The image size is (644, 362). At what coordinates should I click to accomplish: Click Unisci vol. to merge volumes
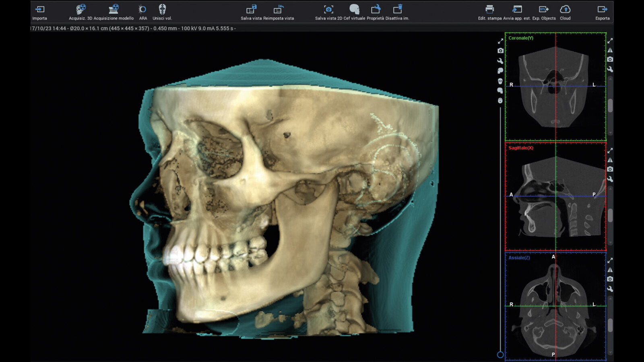click(x=162, y=10)
